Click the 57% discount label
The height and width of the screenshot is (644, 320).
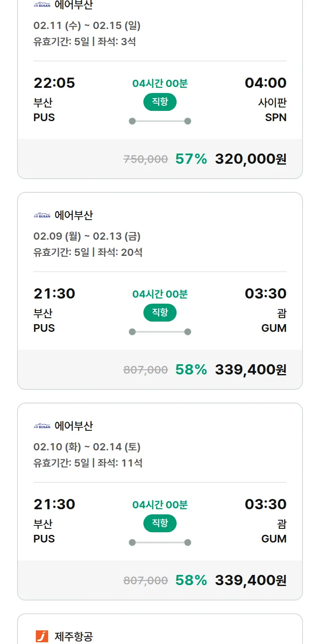click(x=191, y=159)
